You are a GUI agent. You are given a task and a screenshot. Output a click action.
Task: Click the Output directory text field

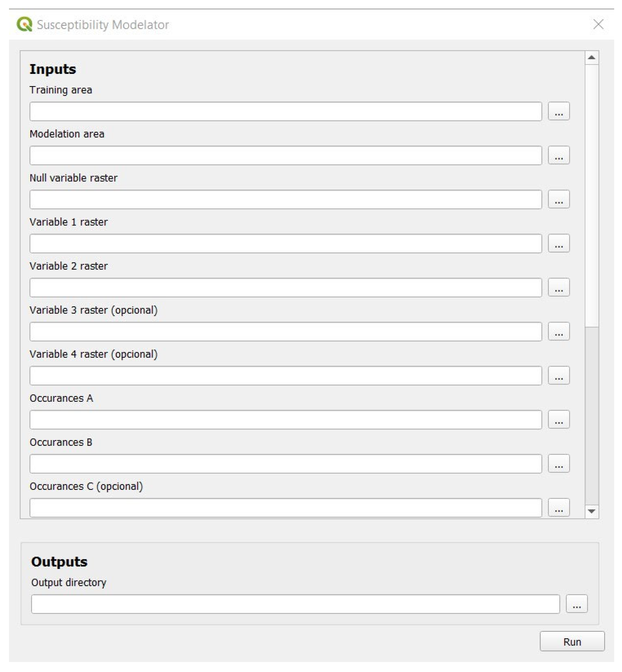[x=295, y=604]
